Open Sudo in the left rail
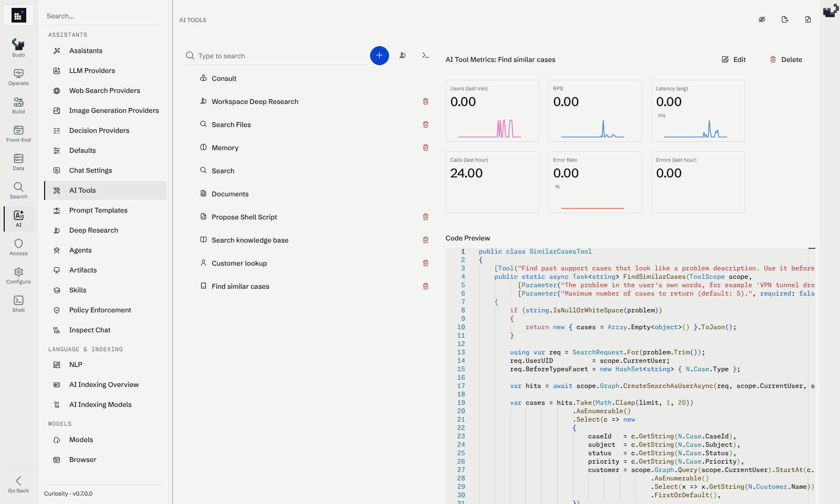Image resolution: width=840 pixels, height=504 pixels. coord(18,48)
